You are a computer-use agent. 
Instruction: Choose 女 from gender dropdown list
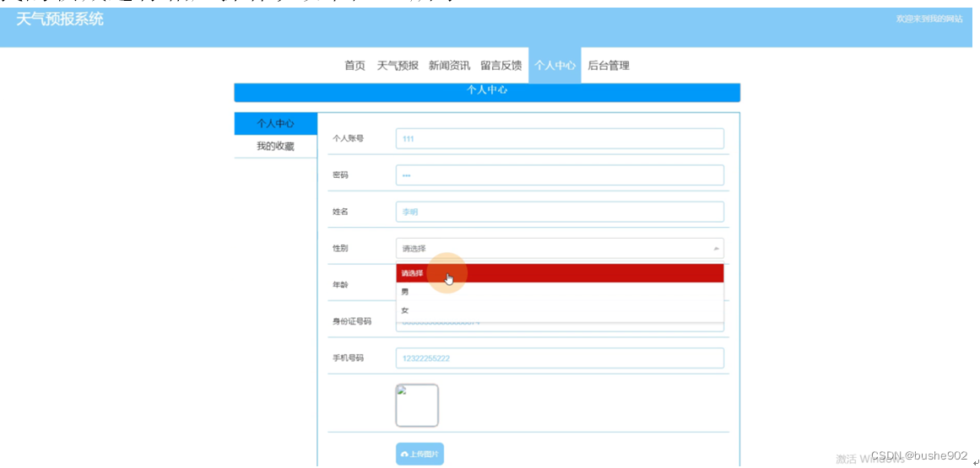click(560, 311)
